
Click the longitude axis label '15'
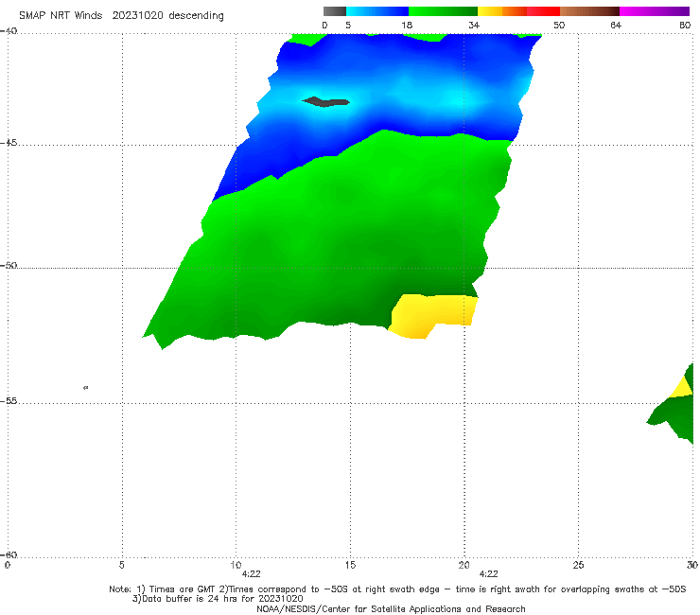pos(350,566)
